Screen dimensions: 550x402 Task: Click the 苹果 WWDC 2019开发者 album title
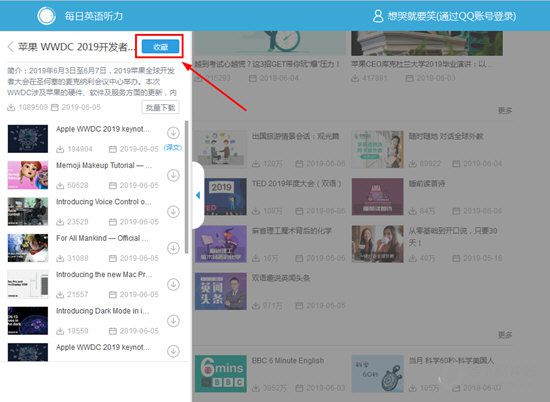pos(76,47)
